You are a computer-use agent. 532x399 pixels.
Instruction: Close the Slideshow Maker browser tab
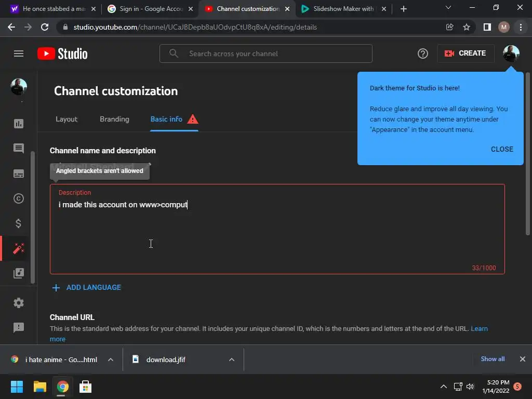tap(384, 9)
